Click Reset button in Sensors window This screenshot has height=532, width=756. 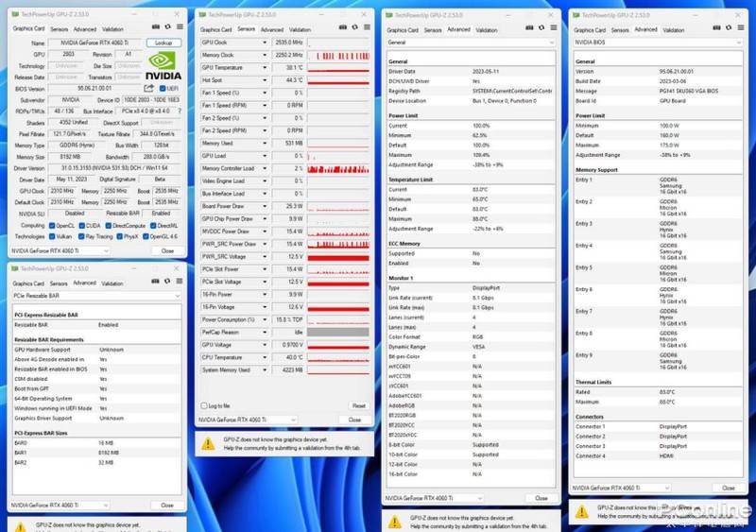coord(359,406)
